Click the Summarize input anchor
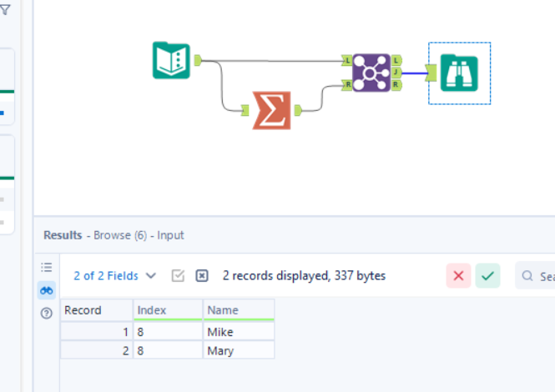The height and width of the screenshot is (392, 555). 245,110
